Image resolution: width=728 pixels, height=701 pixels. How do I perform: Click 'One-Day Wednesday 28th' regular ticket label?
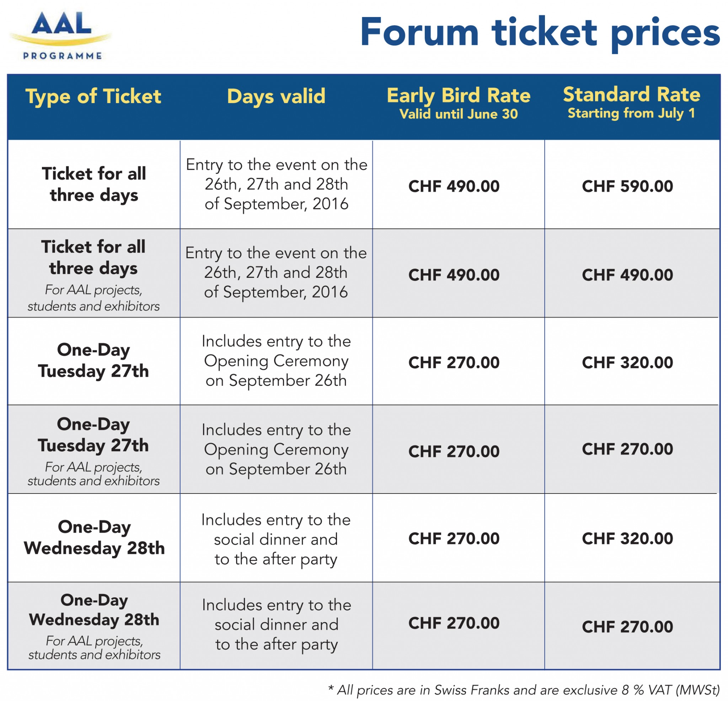click(94, 538)
